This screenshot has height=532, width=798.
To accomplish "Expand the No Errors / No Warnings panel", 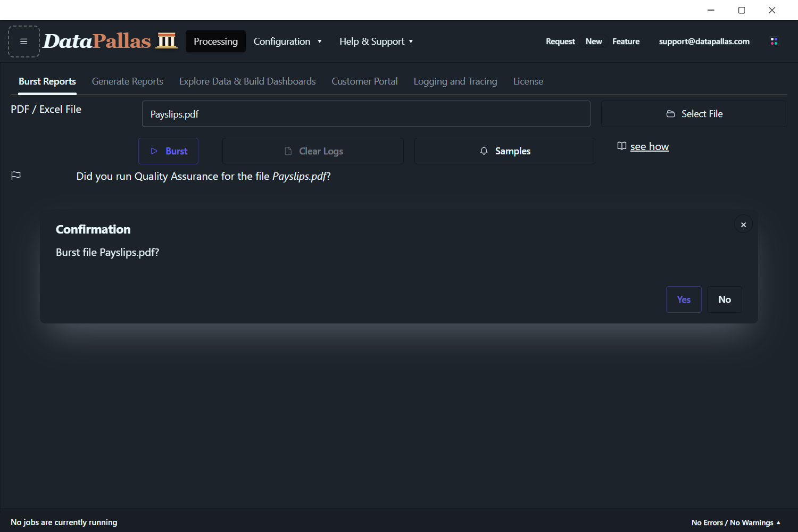I will pyautogui.click(x=736, y=522).
